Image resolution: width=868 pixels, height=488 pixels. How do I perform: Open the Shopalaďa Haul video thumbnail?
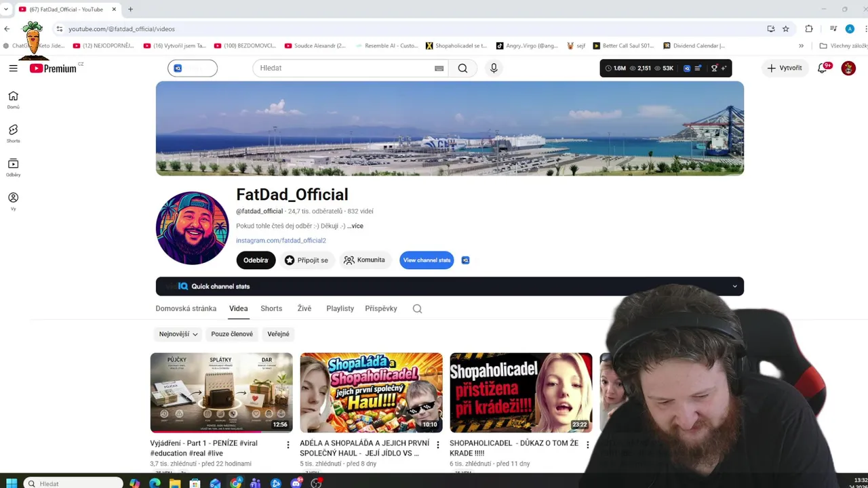[x=371, y=392]
